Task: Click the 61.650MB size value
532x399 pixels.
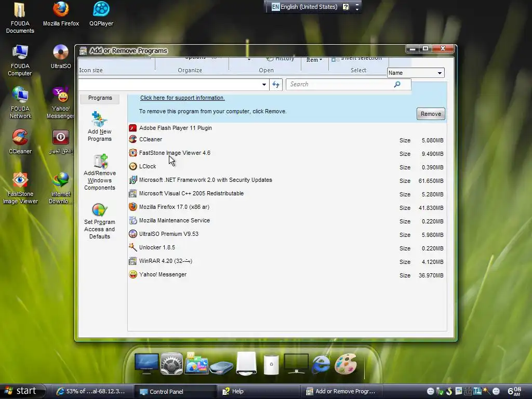Action: pyautogui.click(x=431, y=181)
